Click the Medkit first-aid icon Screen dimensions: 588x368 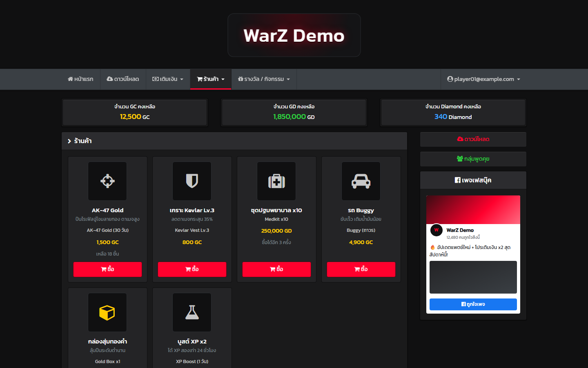click(276, 181)
